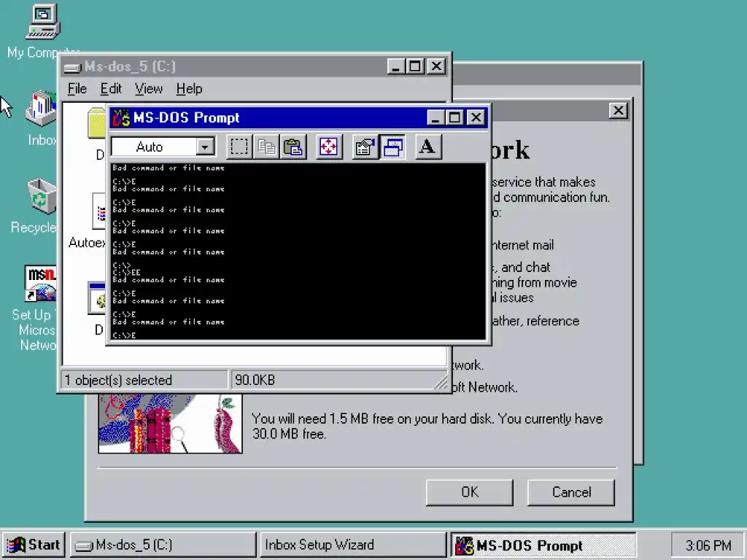Select the msn Set Up Microsoft Network icon

(41, 284)
